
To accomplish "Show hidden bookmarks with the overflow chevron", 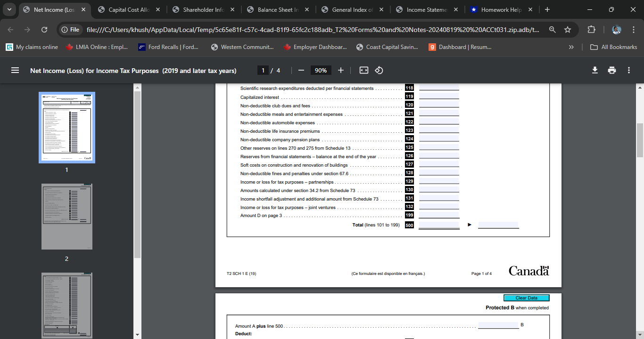I will [571, 47].
